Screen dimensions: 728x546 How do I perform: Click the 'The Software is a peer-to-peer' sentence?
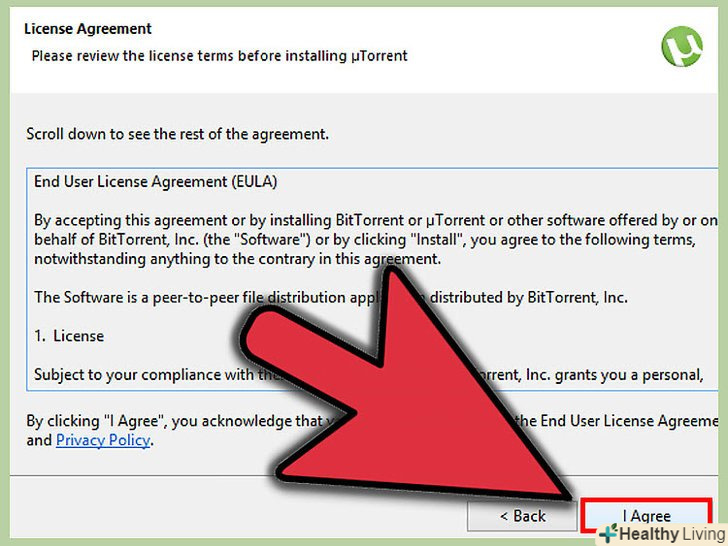click(331, 297)
